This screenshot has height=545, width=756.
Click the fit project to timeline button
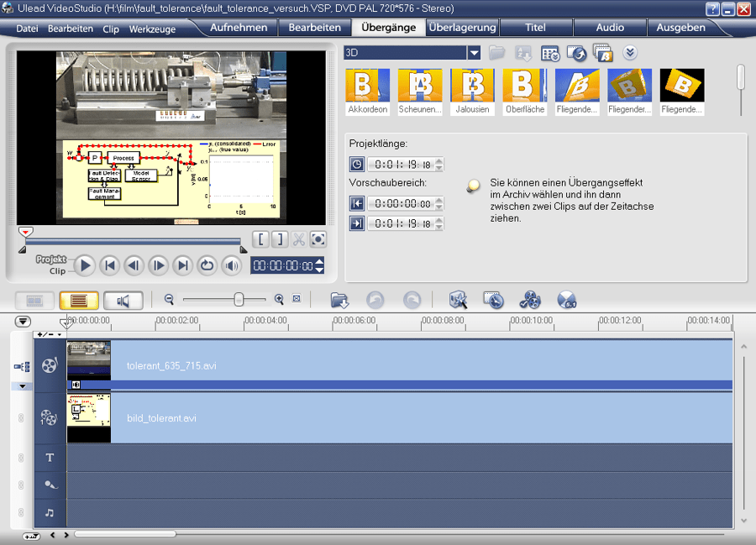[x=296, y=298]
